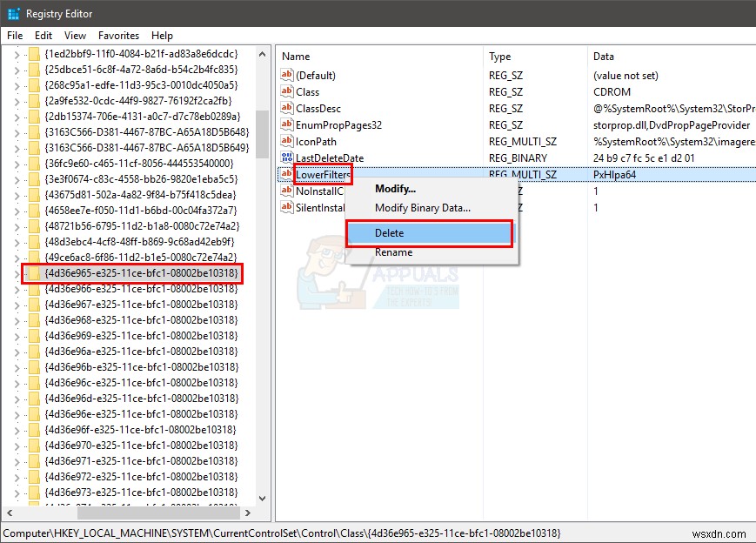This screenshot has height=543, width=756.
Task: Click the string icon beside LowerFilters
Action: pyautogui.click(x=287, y=174)
